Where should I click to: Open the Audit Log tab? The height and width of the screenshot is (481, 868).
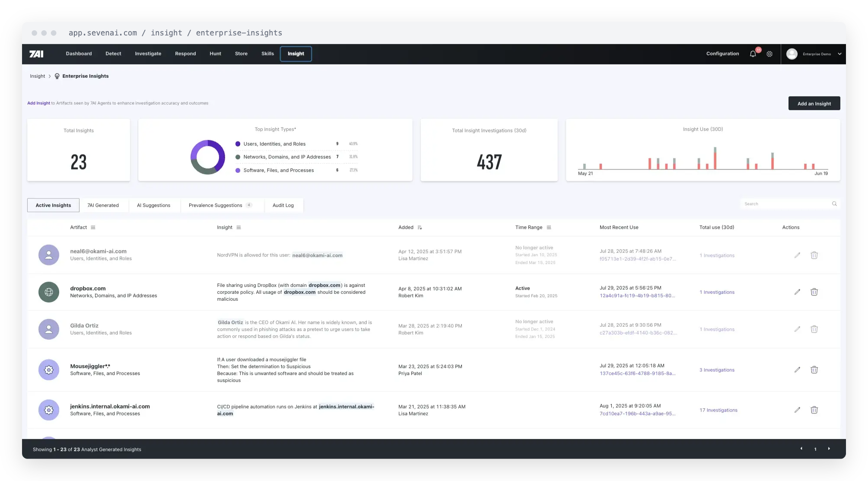point(283,205)
